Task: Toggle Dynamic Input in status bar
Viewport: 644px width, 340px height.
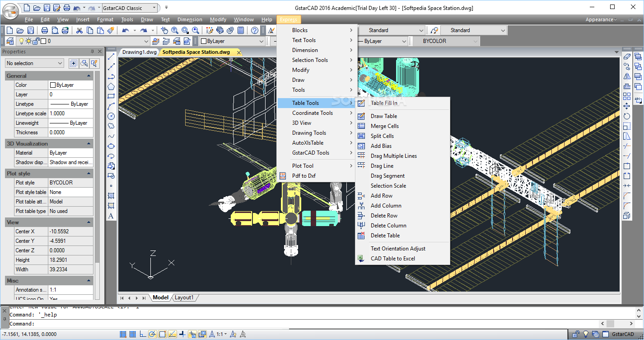Action: coord(192,335)
